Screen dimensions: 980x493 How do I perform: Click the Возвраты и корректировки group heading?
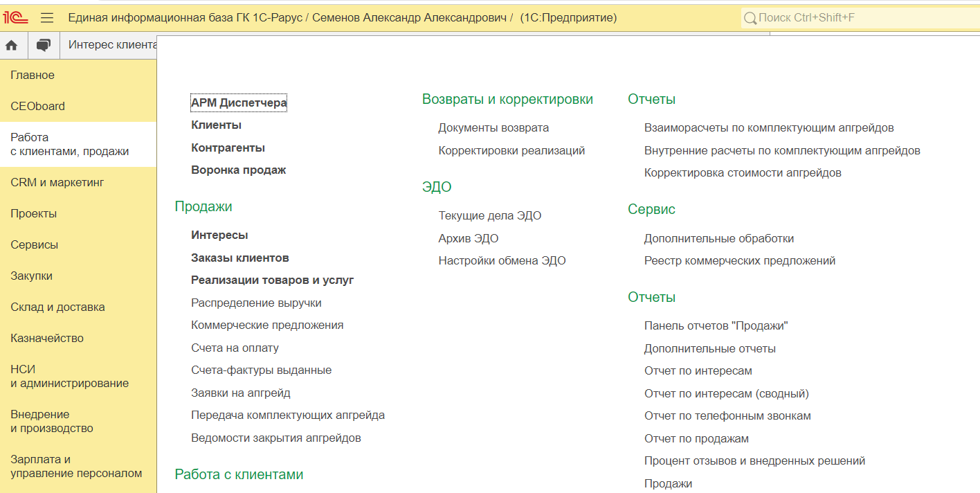coord(507,99)
